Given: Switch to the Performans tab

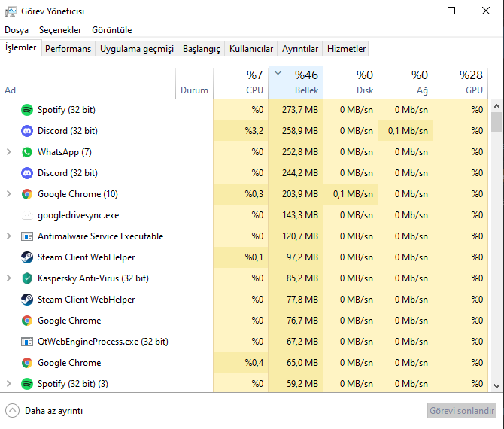Looking at the screenshot, I should tap(68, 49).
